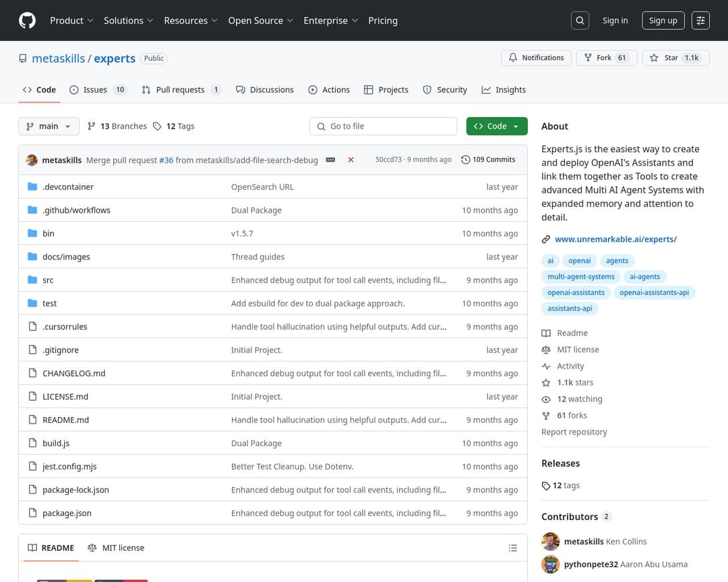Click the .cursorrules file icon
This screenshot has height=582, width=728.
tap(32, 326)
